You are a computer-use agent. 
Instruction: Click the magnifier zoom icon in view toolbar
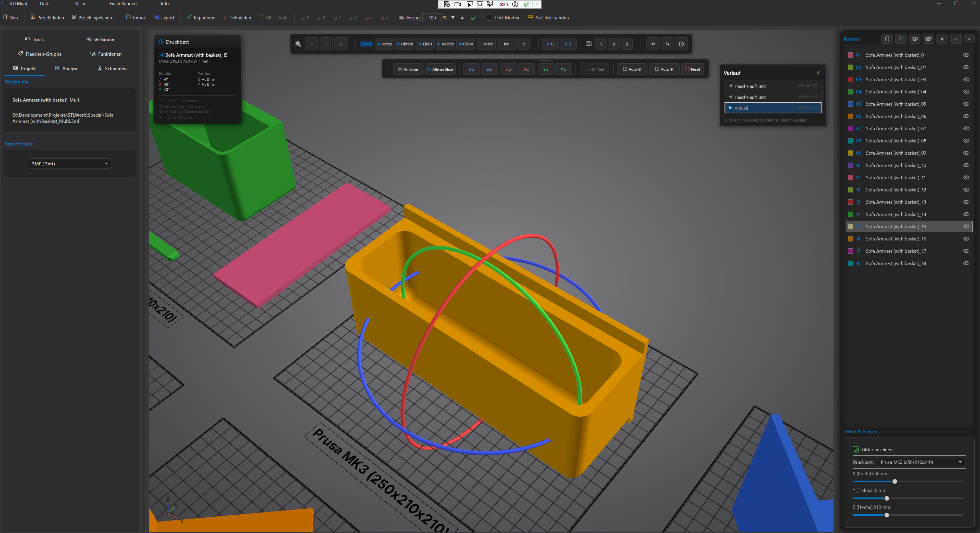tap(298, 44)
